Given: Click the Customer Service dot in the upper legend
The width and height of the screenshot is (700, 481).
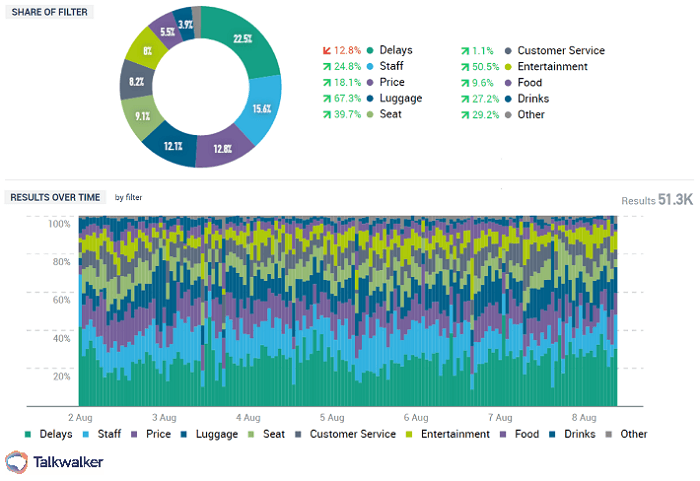Looking at the screenshot, I should (x=509, y=51).
